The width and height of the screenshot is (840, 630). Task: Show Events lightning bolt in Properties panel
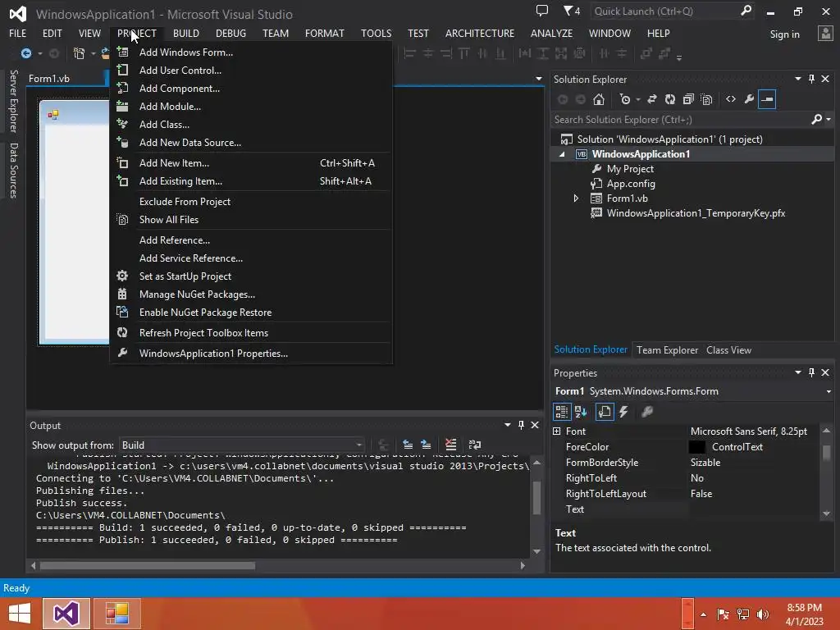(x=623, y=412)
